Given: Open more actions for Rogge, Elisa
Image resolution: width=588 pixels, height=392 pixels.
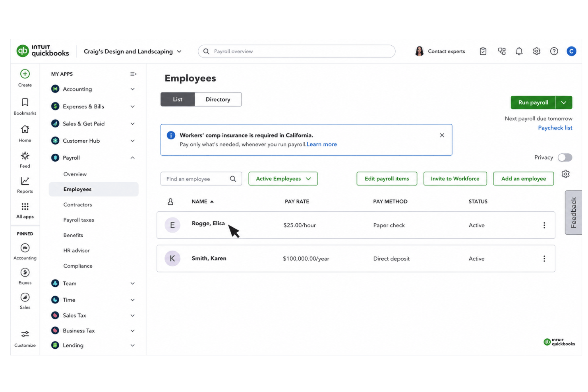Looking at the screenshot, I should tap(544, 225).
